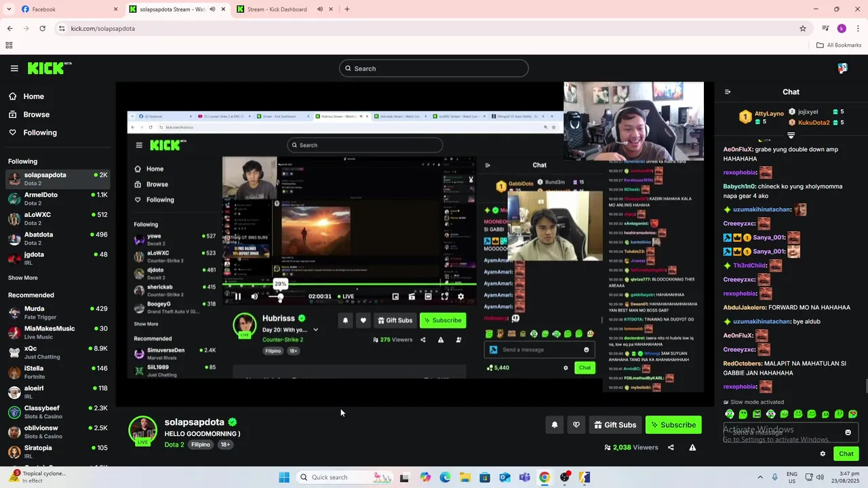868x488 pixels.
Task: Click the Gift Subs button
Action: (x=615, y=425)
